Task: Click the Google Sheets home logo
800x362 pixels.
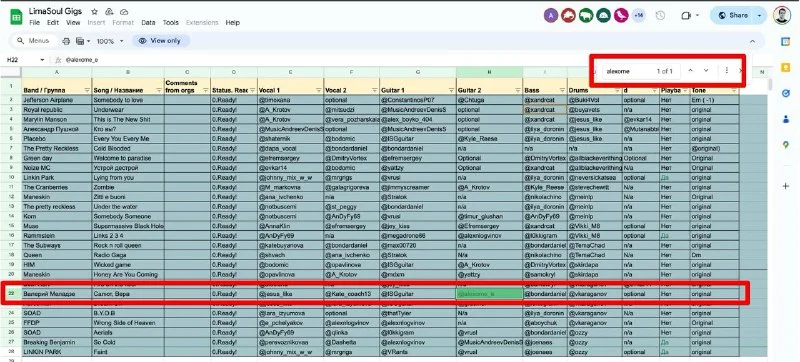Action: (16, 16)
